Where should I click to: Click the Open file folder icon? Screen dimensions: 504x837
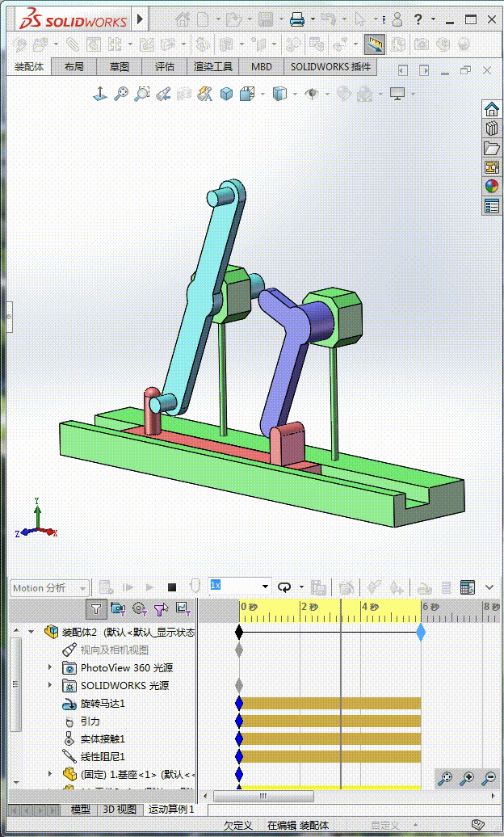233,19
